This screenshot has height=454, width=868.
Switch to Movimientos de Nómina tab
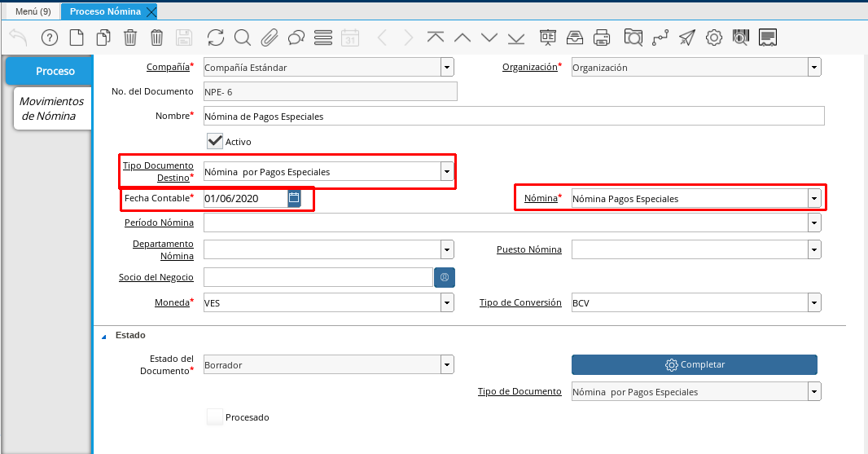50,108
